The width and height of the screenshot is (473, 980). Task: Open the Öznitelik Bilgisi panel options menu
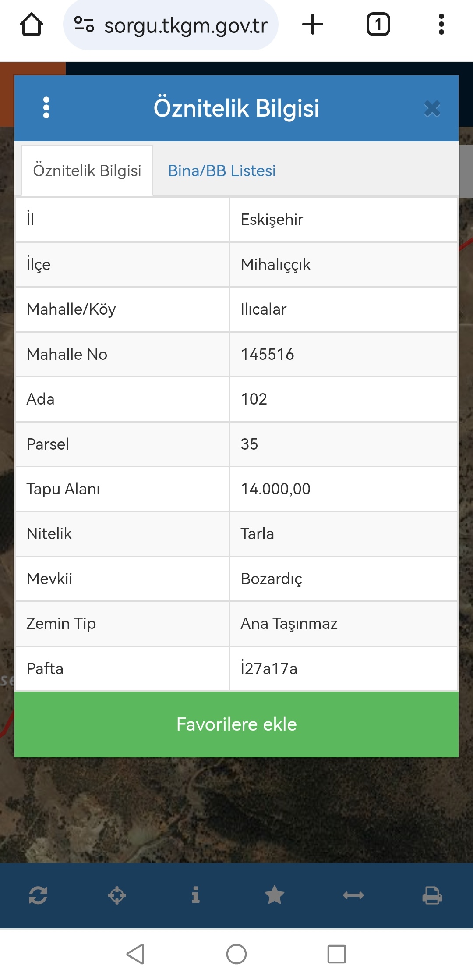coord(46,108)
